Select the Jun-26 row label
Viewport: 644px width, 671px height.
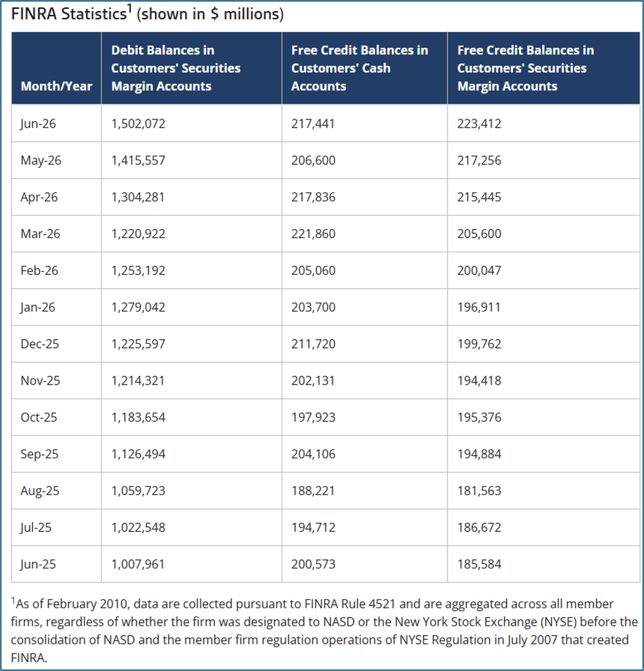(38, 123)
